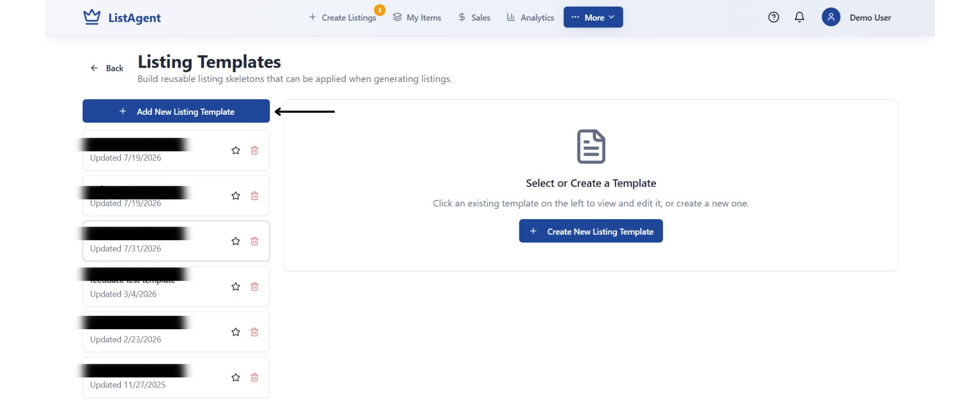This screenshot has width=980, height=399.
Task: Click Add New Listing Template button
Action: [176, 111]
